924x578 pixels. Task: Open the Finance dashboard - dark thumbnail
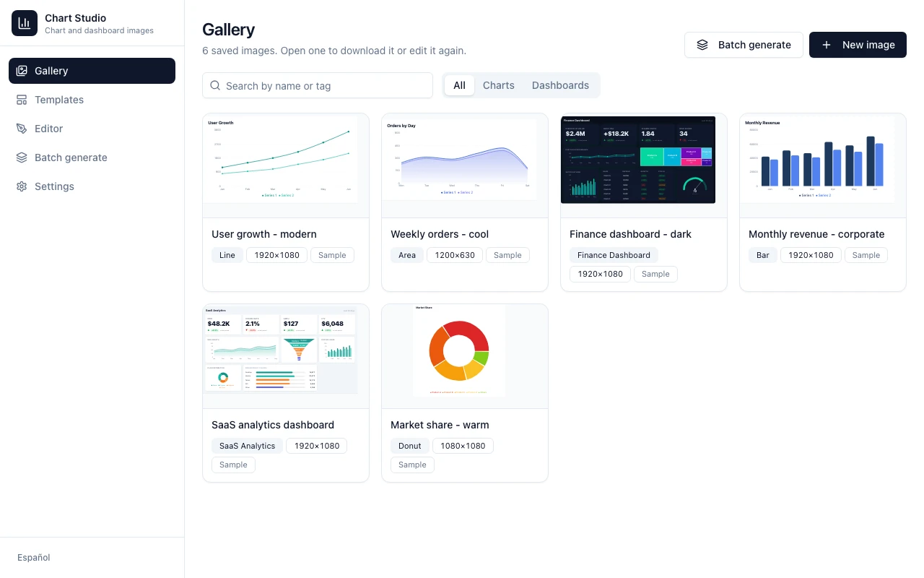click(x=644, y=165)
